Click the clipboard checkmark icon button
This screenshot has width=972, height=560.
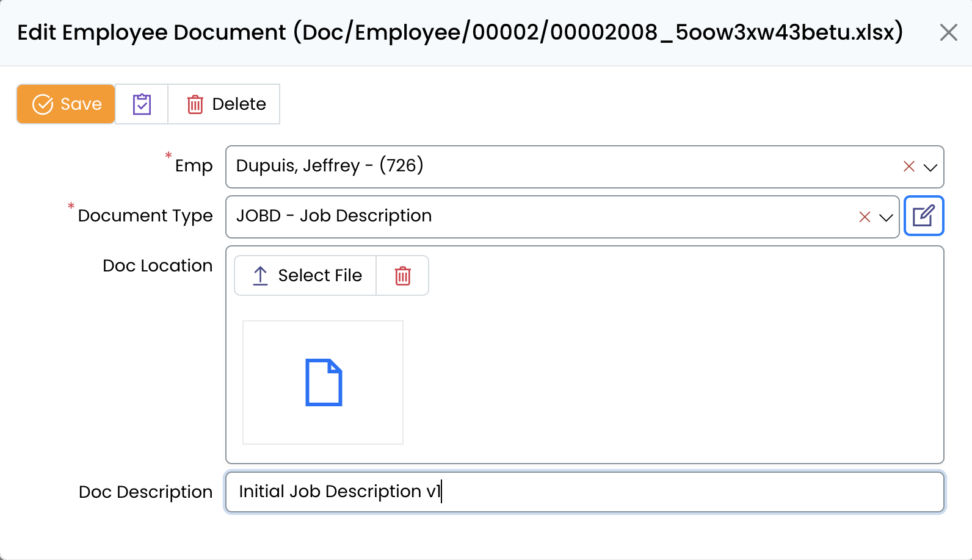[142, 104]
